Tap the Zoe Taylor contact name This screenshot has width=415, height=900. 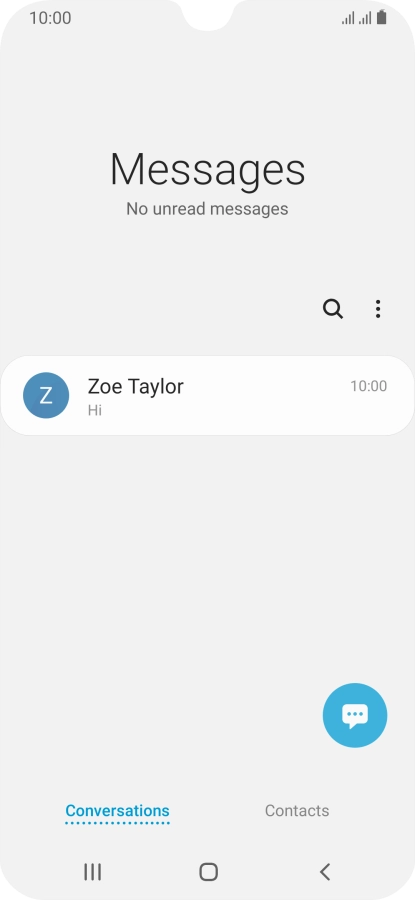pyautogui.click(x=135, y=386)
